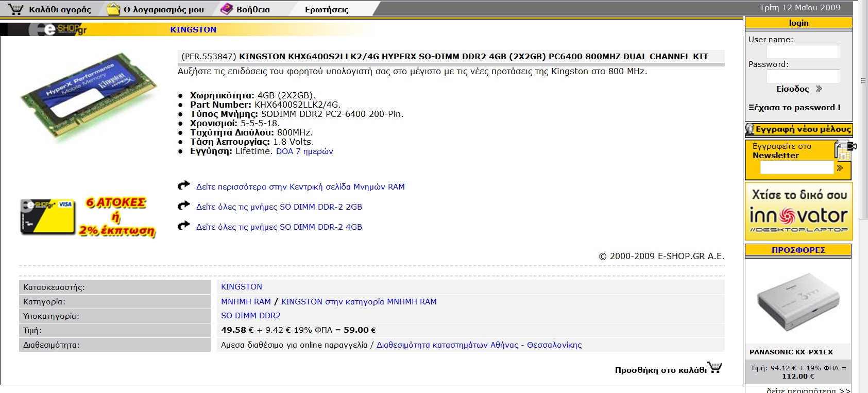
Task: Open 'SO DIMM DDR2' subcategory link
Action: pyautogui.click(x=251, y=315)
